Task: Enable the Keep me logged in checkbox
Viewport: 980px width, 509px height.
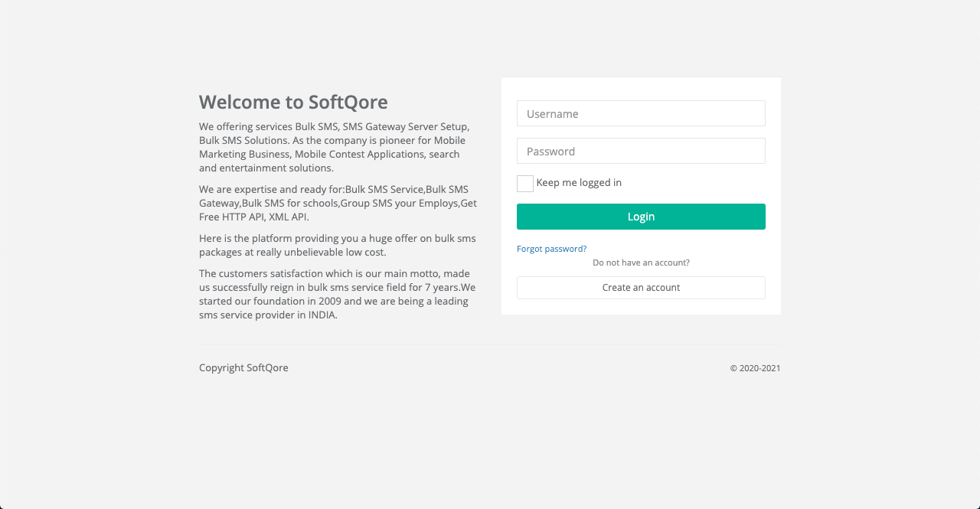Action: (x=525, y=184)
